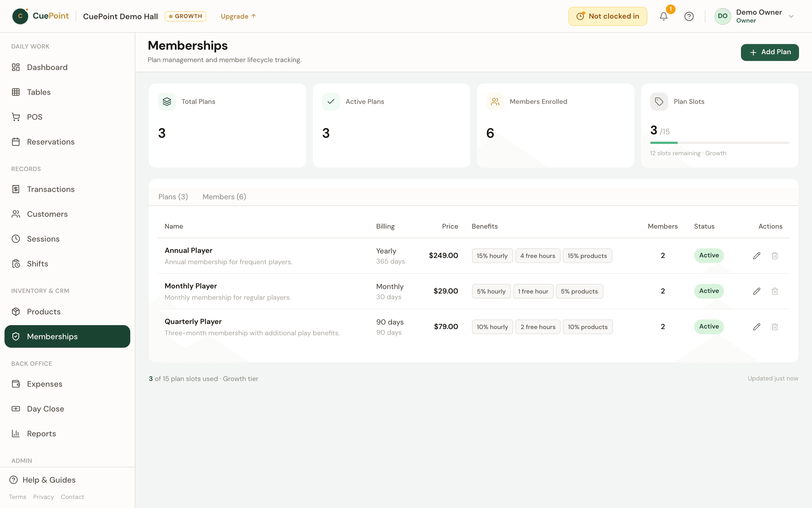
Task: Click the Upgrade link
Action: click(x=238, y=16)
